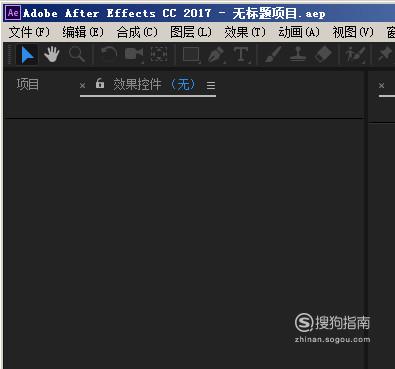Select the Pen tool
Viewport: 395px width, 369px height.
(x=216, y=55)
